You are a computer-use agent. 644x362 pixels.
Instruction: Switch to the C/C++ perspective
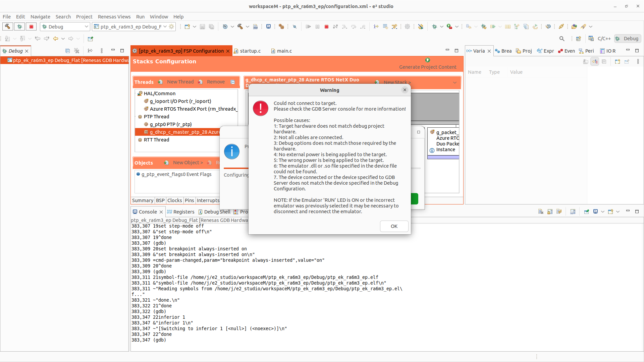tap(600, 39)
